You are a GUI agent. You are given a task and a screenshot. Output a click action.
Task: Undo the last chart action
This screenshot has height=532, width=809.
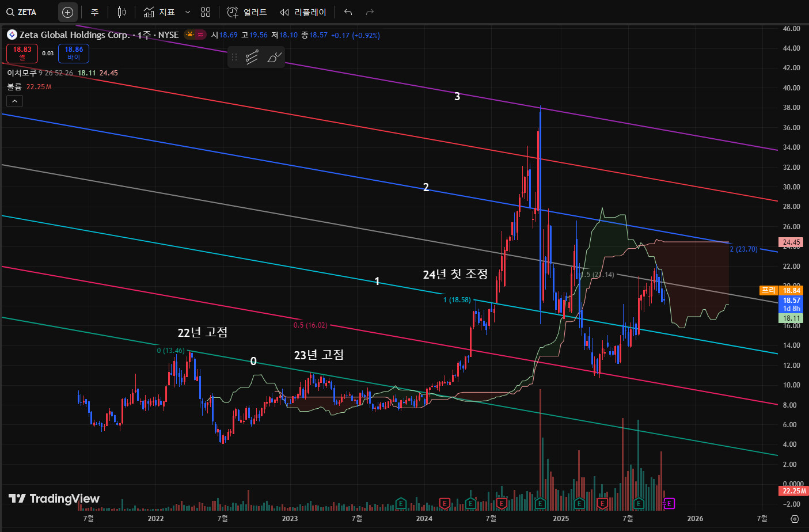pos(348,12)
